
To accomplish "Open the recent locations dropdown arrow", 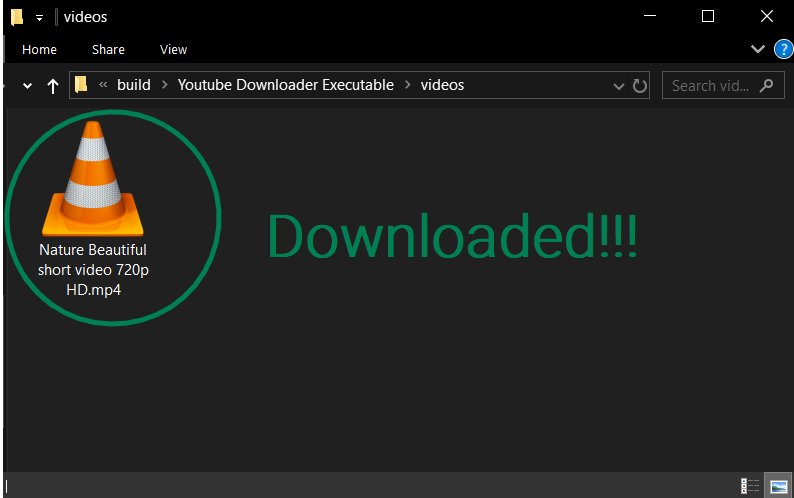I will pos(27,86).
